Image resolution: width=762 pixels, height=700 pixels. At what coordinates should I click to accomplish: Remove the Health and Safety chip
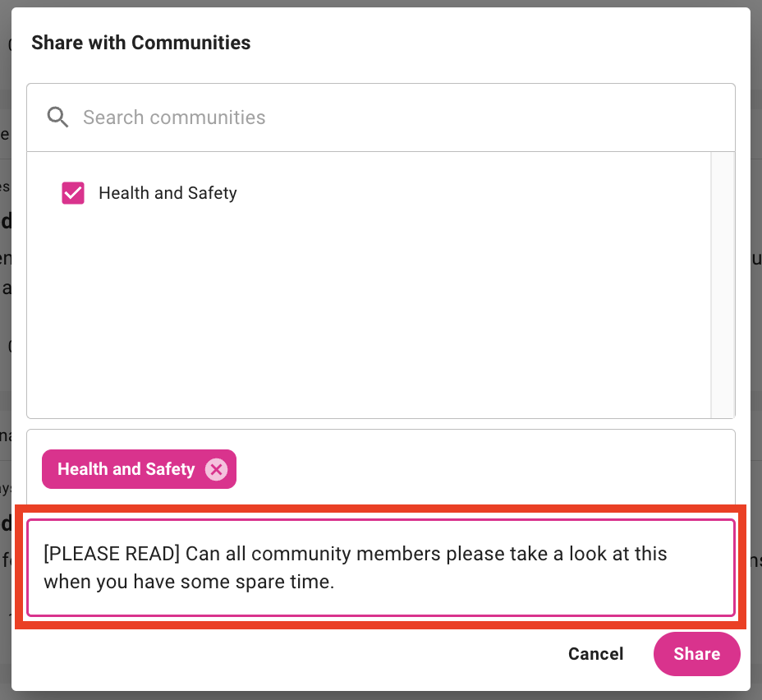tap(216, 469)
